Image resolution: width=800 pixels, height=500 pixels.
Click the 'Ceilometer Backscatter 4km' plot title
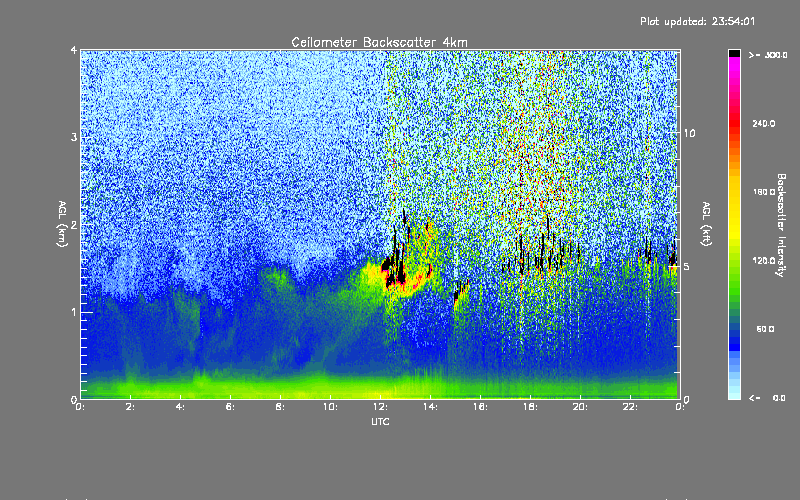pyautogui.click(x=379, y=42)
